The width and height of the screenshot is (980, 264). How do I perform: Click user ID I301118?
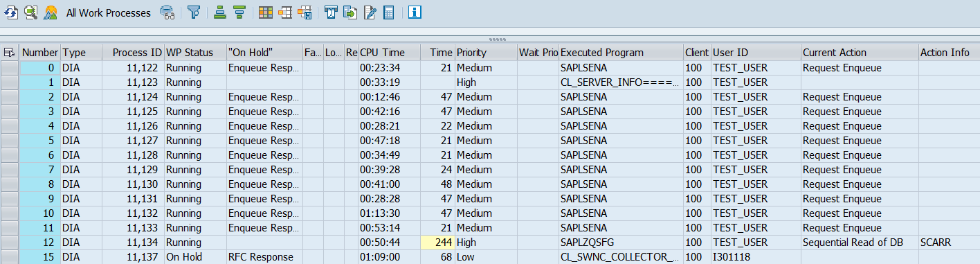point(756,257)
